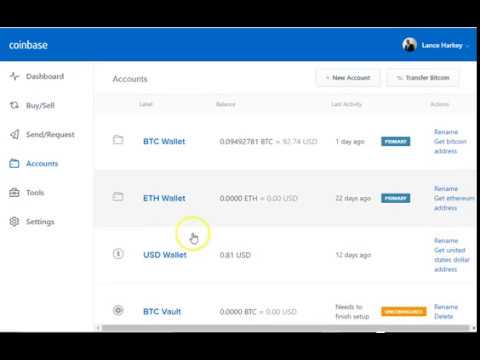Click Get bitcoin address link
This screenshot has width=480, height=360.
pos(450,146)
